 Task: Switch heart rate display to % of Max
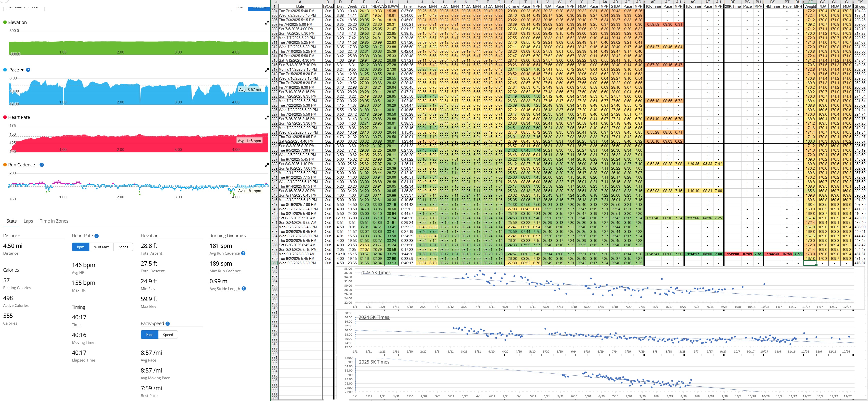click(101, 247)
